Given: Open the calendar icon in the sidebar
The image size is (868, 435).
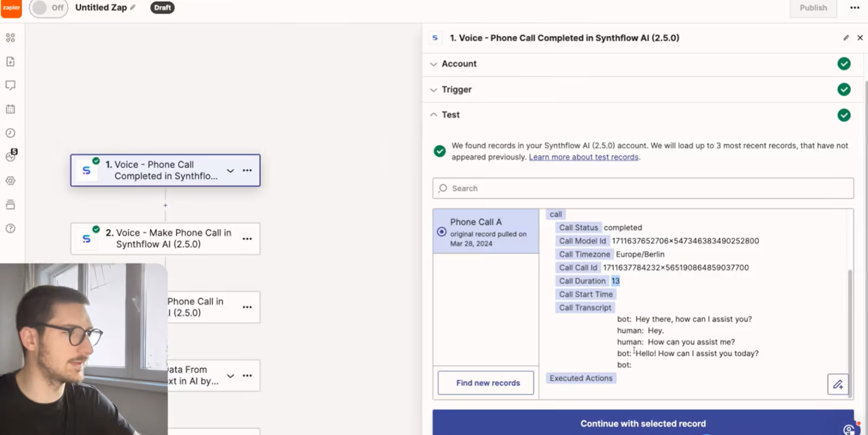Looking at the screenshot, I should tap(10, 109).
